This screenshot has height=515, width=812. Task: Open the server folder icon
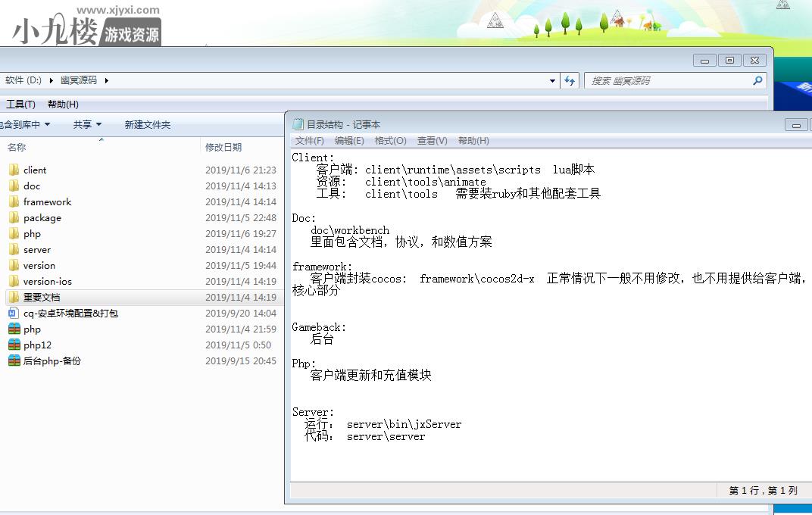pyautogui.click(x=14, y=249)
